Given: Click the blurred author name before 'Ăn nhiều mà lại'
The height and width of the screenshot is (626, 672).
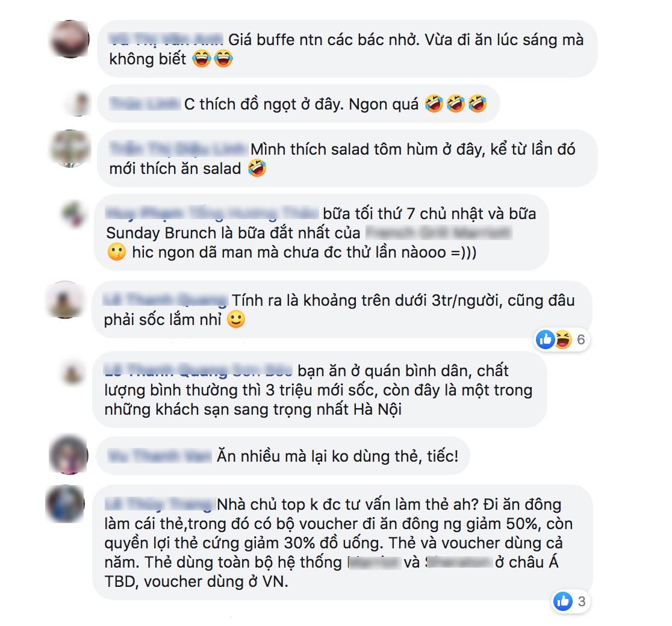Looking at the screenshot, I should [160, 456].
